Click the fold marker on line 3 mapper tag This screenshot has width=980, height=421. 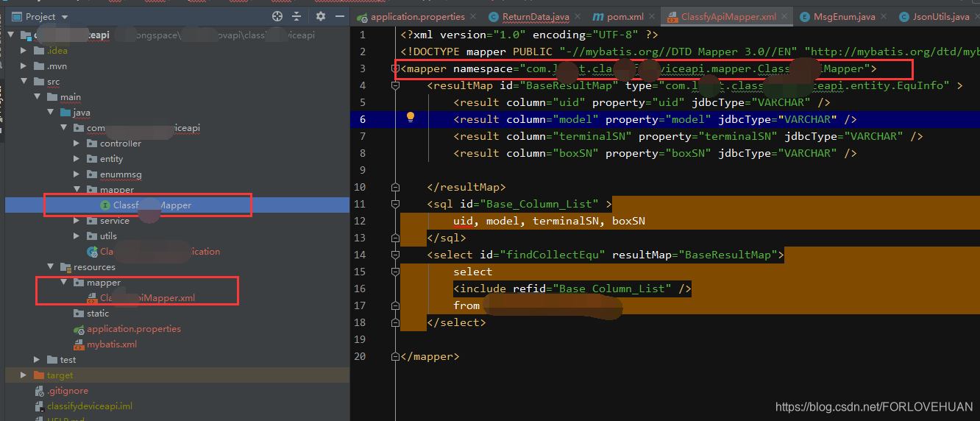pyautogui.click(x=396, y=68)
